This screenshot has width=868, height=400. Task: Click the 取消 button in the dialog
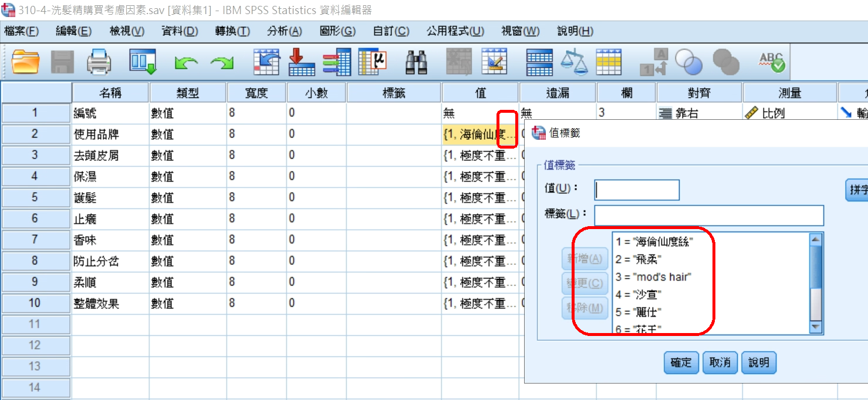(x=720, y=363)
